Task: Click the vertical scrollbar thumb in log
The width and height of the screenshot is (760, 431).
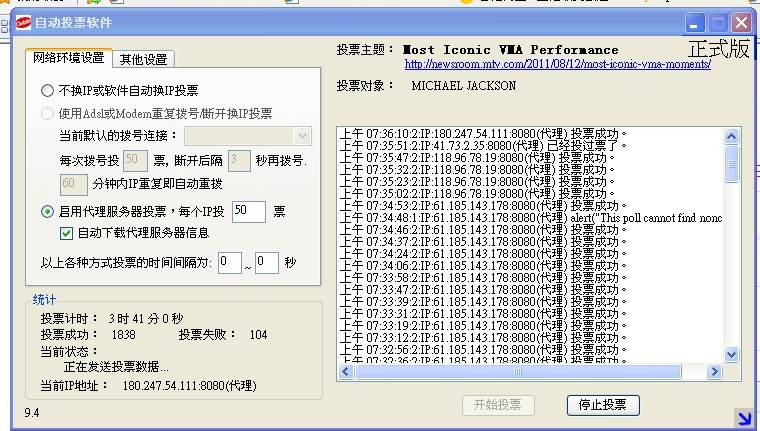Action: point(731,164)
